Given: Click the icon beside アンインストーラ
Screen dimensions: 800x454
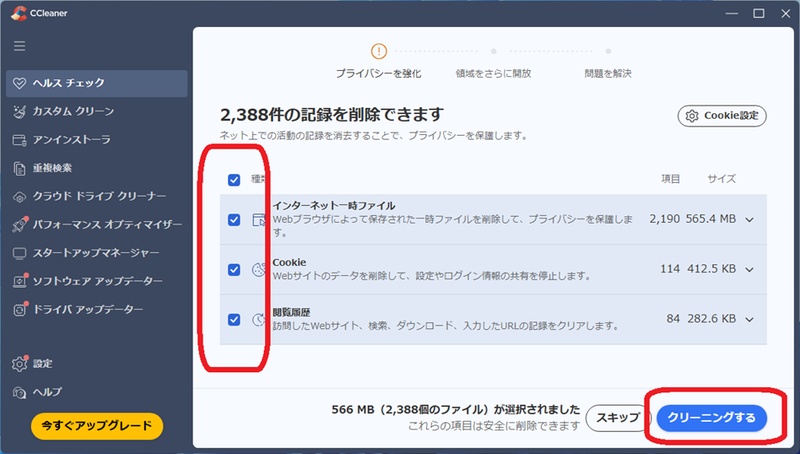Looking at the screenshot, I should pyautogui.click(x=19, y=140).
